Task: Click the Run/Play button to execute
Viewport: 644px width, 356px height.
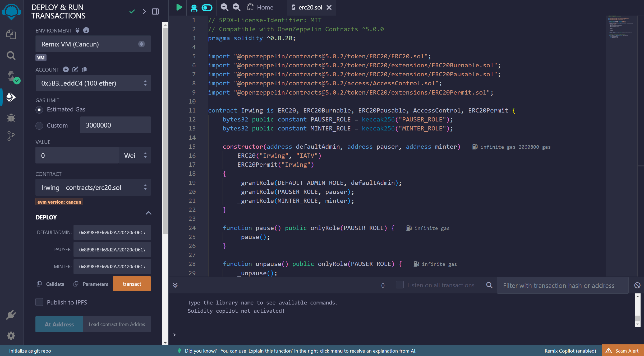Action: click(x=178, y=7)
